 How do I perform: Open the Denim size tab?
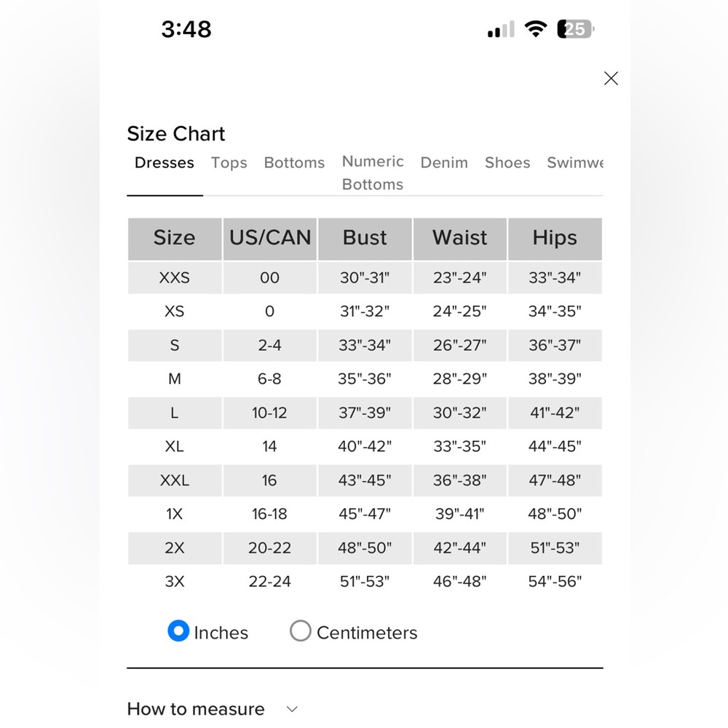click(x=444, y=163)
